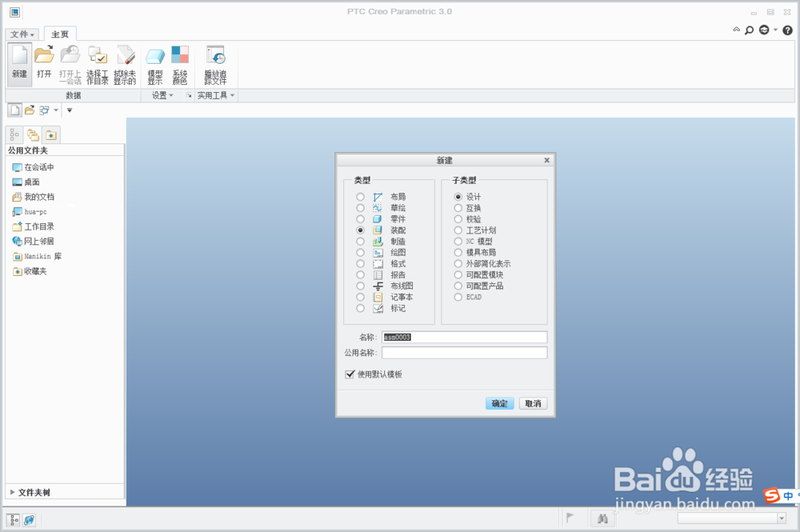
Task: Open dropdown arrow beside community icon
Action: [x=775, y=30]
